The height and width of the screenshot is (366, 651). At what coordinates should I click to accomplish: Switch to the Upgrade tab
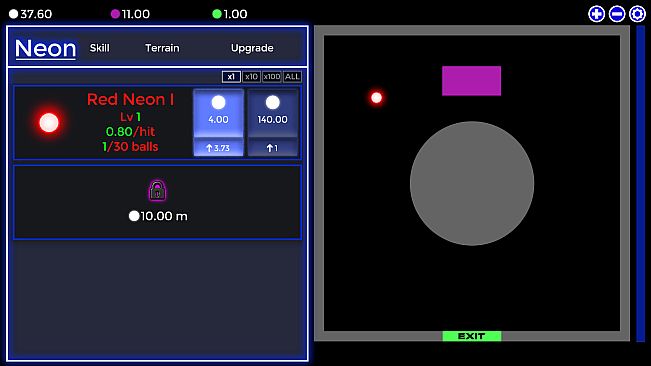pos(252,48)
